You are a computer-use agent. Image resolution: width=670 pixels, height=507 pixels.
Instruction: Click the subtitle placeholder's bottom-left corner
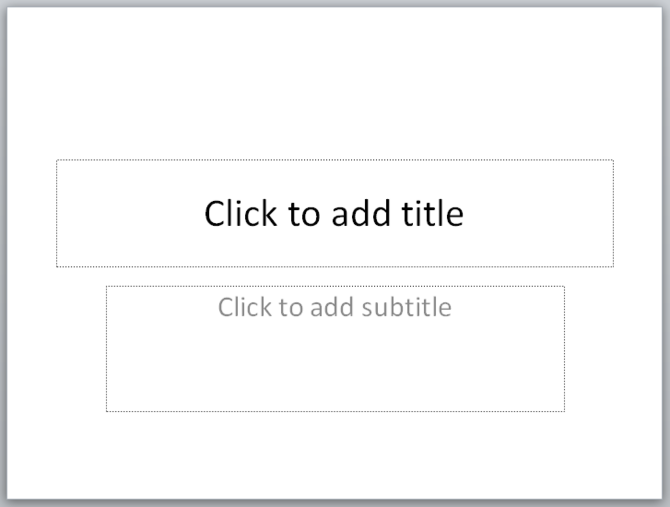pyautogui.click(x=107, y=411)
